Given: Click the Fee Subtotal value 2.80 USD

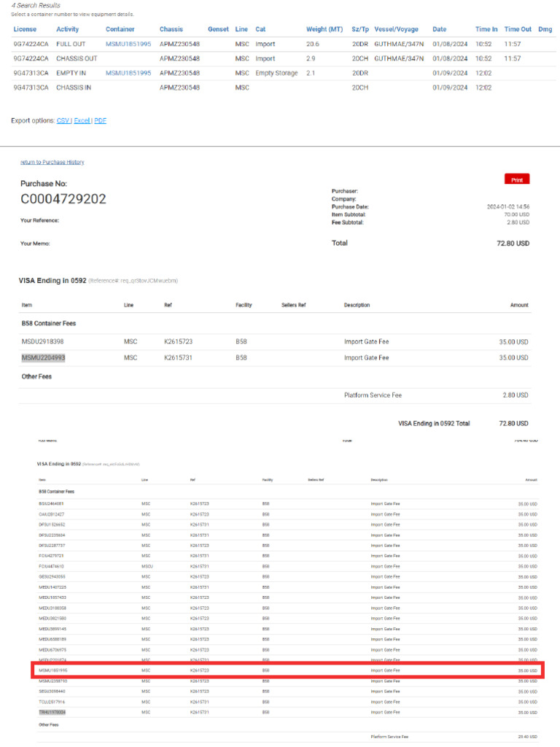Looking at the screenshot, I should click(x=518, y=222).
